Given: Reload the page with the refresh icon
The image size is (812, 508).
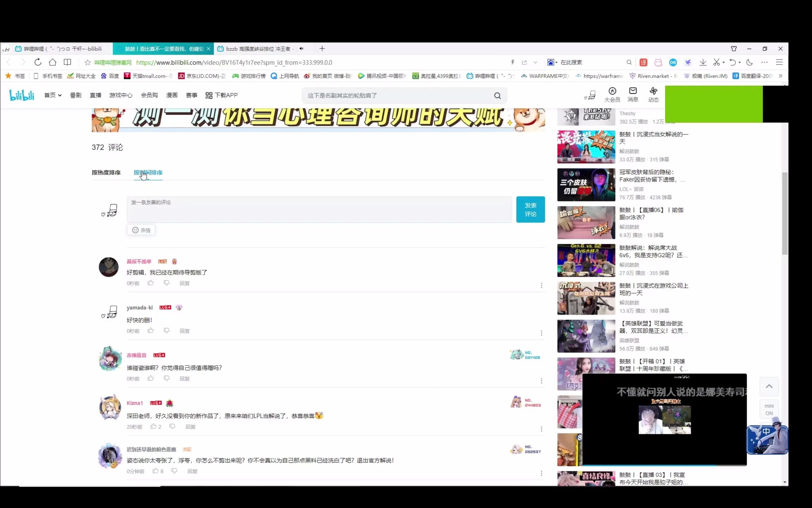Looking at the screenshot, I should pos(38,62).
